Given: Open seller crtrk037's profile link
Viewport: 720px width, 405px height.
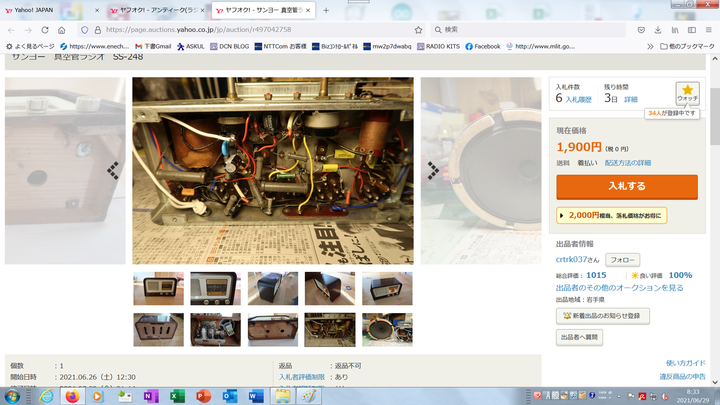Looking at the screenshot, I should coord(574,259).
